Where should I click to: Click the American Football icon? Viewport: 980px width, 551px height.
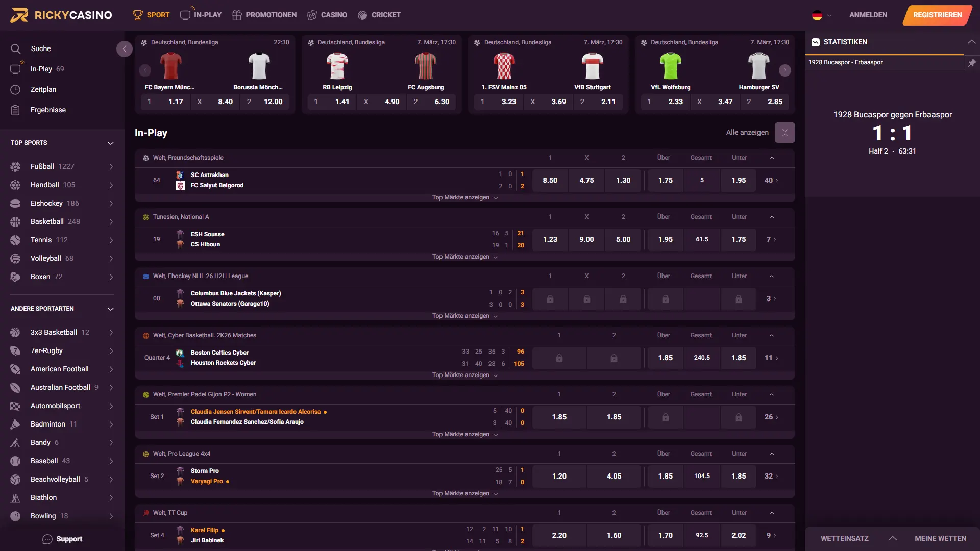point(16,369)
